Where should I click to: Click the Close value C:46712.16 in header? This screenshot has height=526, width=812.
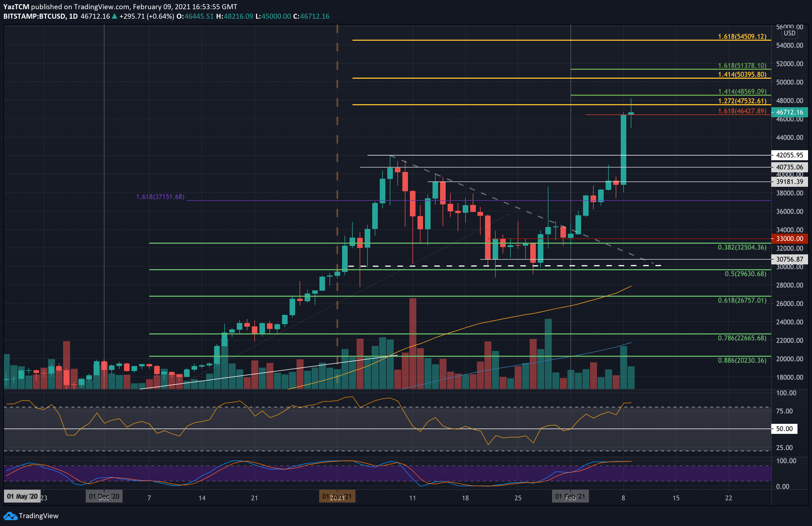point(311,16)
